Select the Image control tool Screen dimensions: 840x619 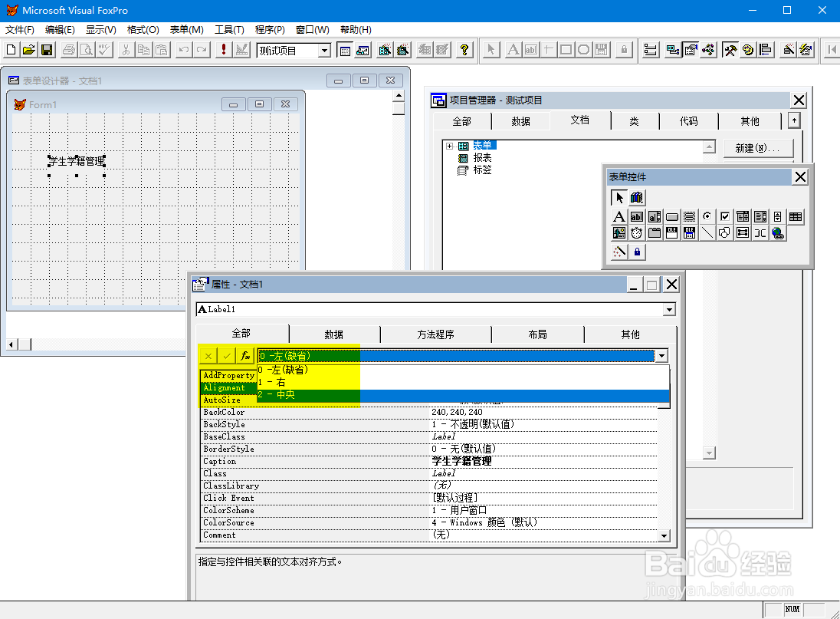coord(619,233)
